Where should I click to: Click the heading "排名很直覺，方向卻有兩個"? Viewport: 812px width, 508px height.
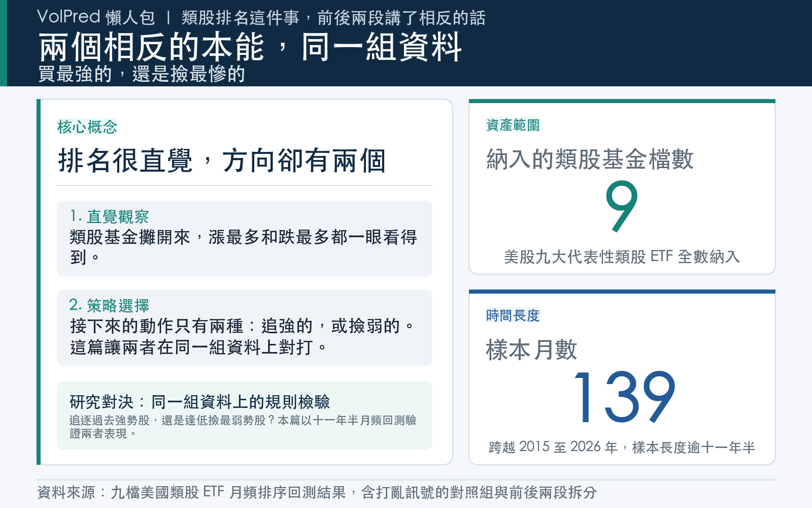click(x=222, y=161)
